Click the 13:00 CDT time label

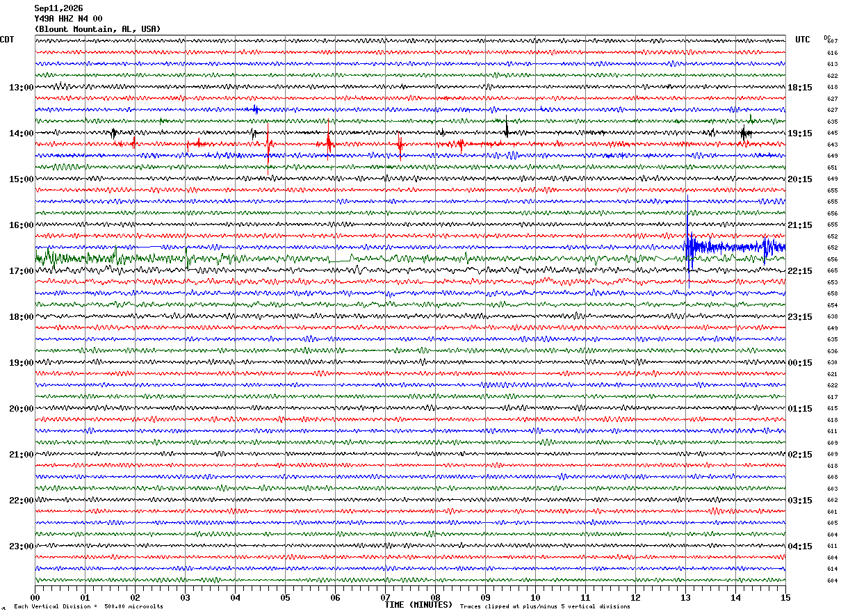click(21, 88)
